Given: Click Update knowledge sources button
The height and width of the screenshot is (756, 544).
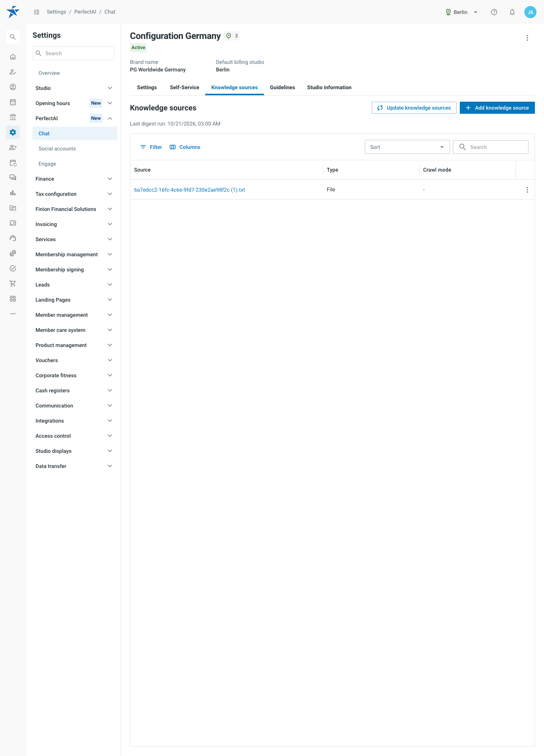Looking at the screenshot, I should pyautogui.click(x=414, y=108).
